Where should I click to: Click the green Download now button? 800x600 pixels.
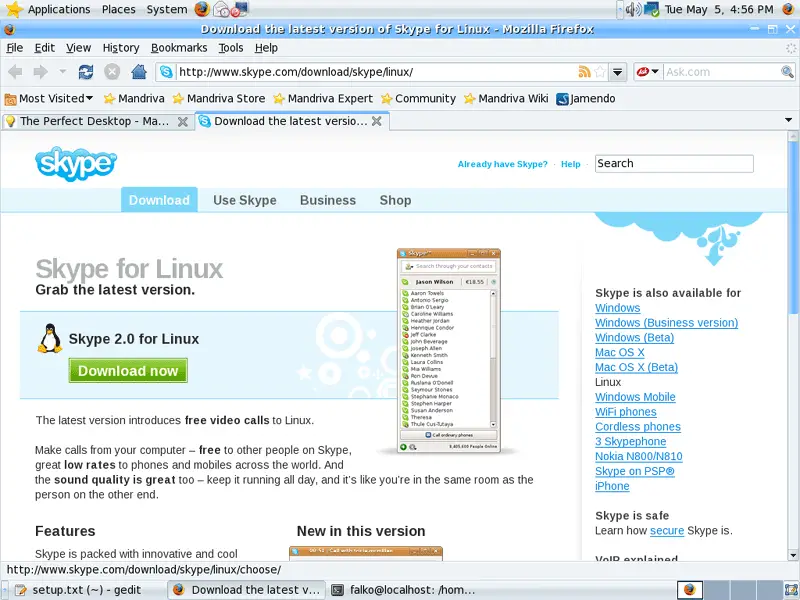(128, 370)
